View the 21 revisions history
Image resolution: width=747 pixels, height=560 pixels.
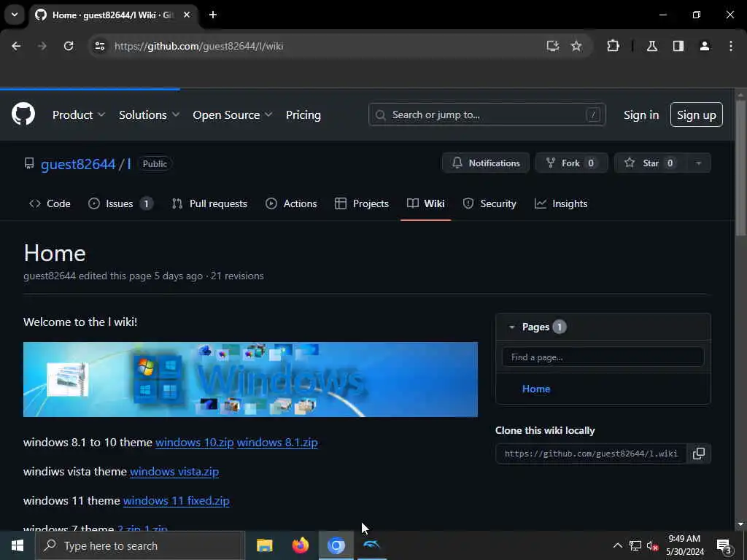[237, 276]
